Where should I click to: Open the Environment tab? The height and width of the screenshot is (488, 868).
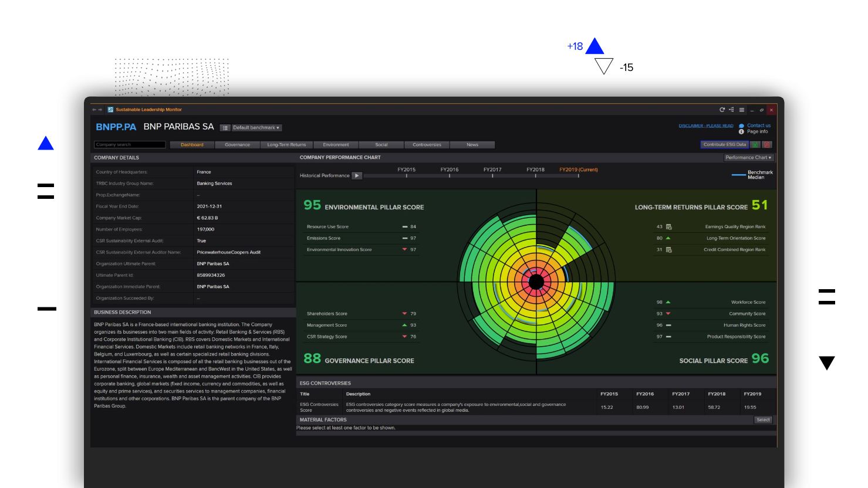pyautogui.click(x=336, y=145)
